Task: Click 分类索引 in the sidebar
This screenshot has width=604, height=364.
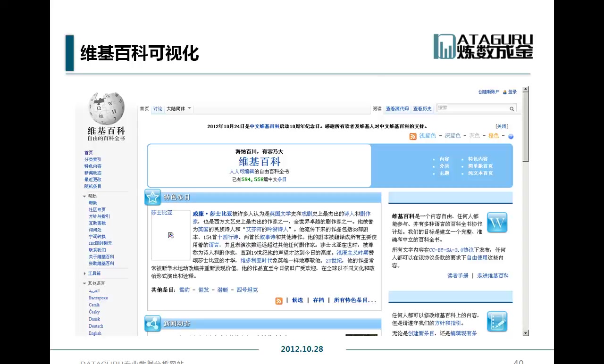Action: coord(93,159)
